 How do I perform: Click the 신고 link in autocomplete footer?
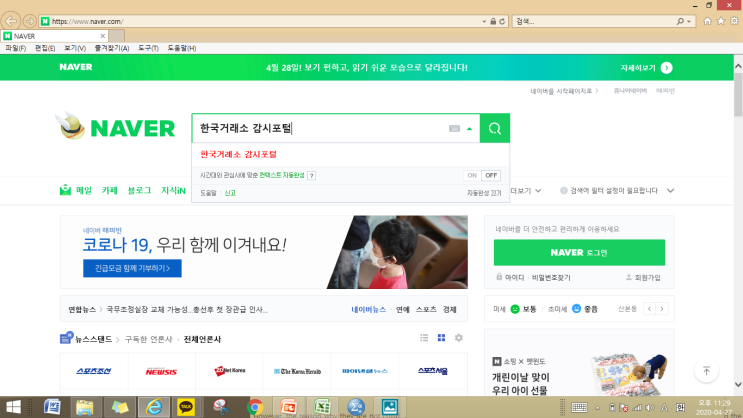pyautogui.click(x=230, y=193)
